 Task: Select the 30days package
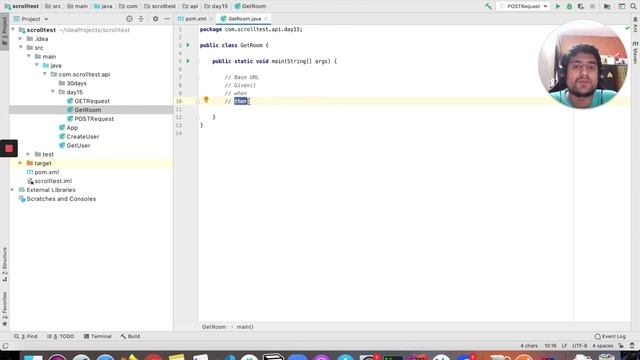tap(76, 83)
